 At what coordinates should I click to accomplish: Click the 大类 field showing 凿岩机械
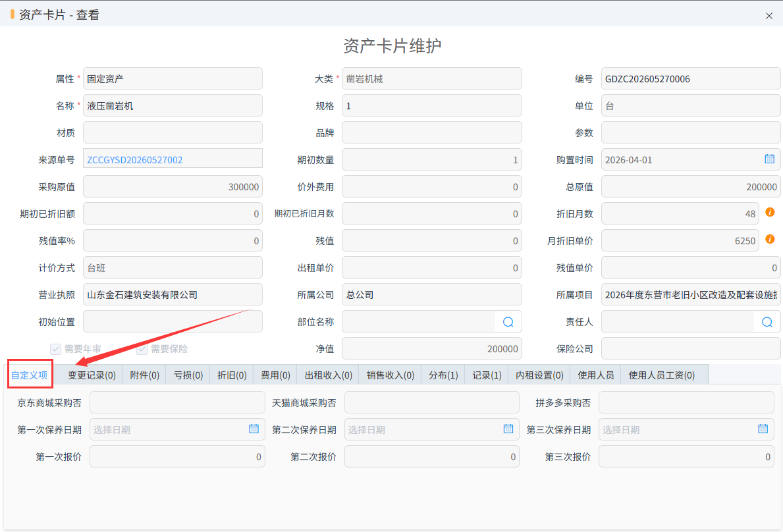(432, 78)
